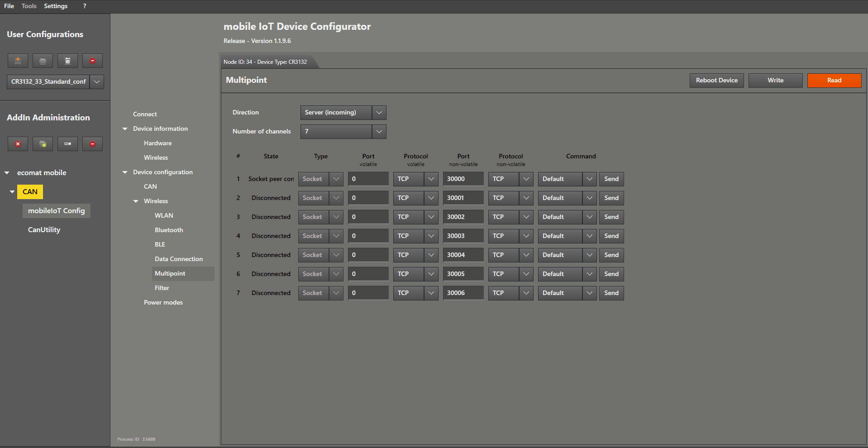Open the Settings menu
Viewport: 868px width, 448px height.
56,6
